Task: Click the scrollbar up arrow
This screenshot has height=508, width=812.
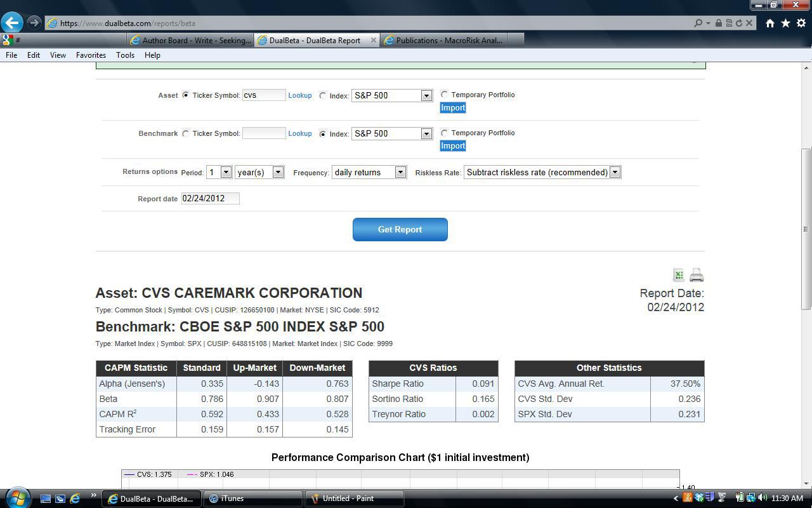Action: [x=806, y=67]
